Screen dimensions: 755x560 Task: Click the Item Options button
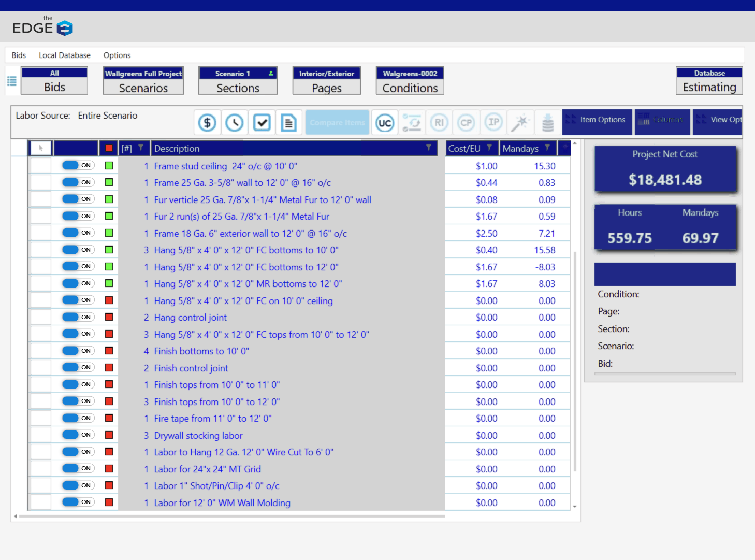tap(597, 120)
